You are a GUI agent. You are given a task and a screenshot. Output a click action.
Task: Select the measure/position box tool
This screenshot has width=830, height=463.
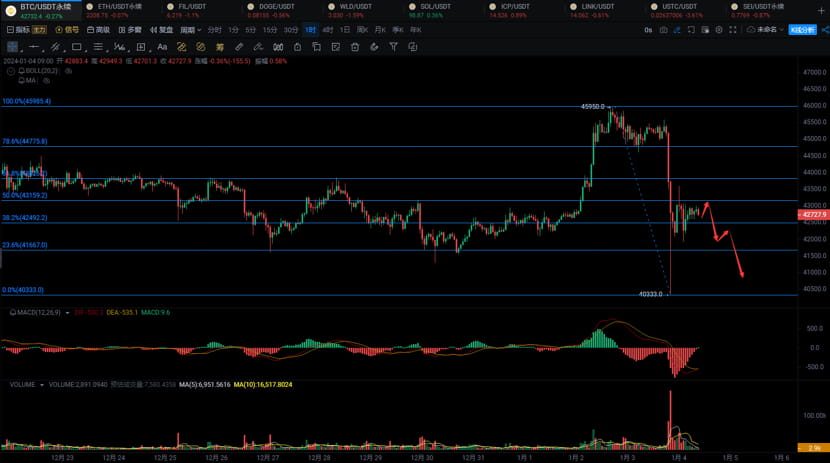click(x=141, y=47)
